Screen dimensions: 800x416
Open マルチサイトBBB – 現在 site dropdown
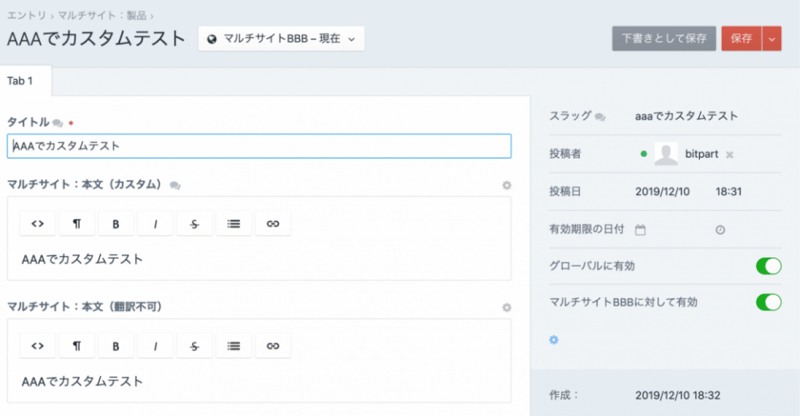pos(281,39)
